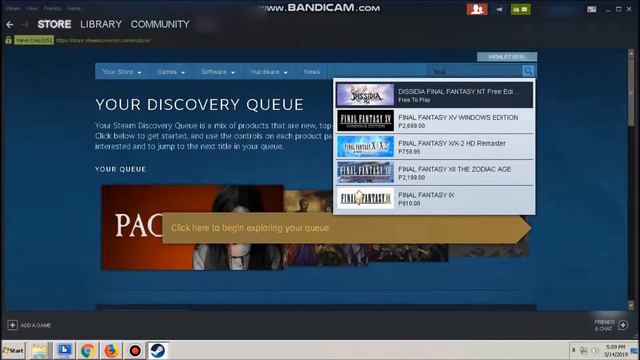Open the Wishlist button
640x360 pixels.
click(x=507, y=56)
